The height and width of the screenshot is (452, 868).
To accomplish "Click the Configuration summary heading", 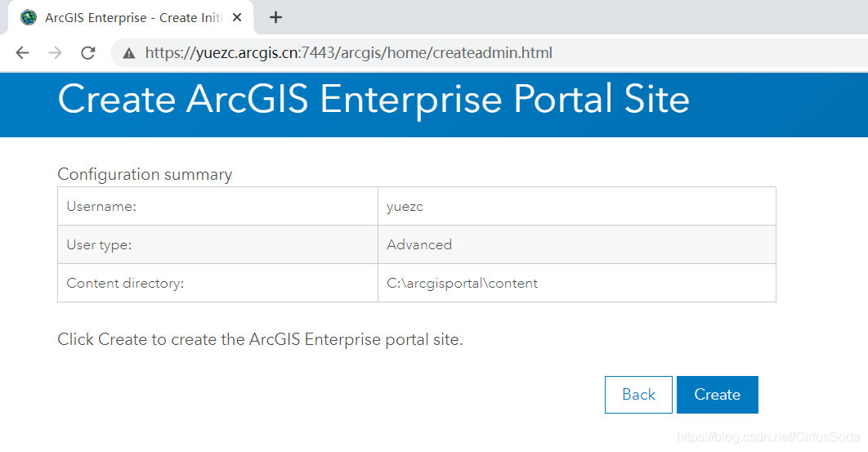I will (x=145, y=174).
